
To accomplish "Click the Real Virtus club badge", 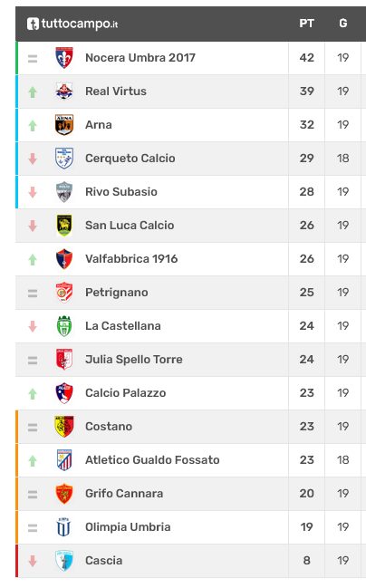I will pyautogui.click(x=64, y=92).
